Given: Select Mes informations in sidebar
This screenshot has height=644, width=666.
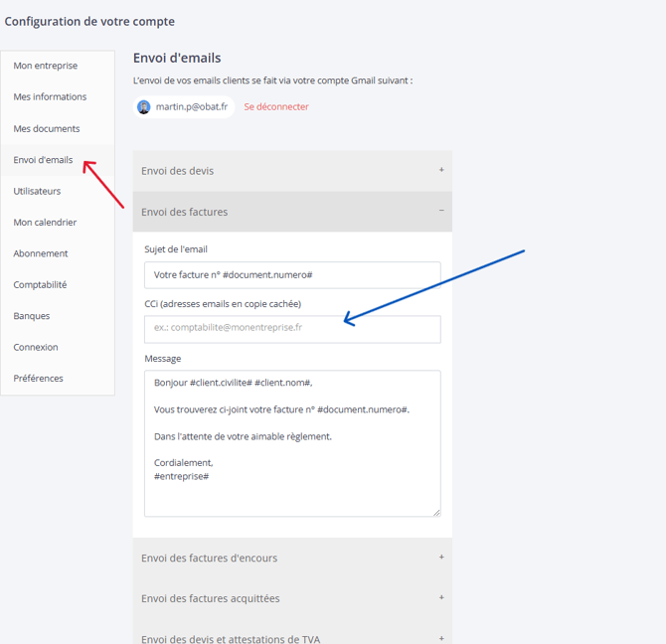Looking at the screenshot, I should pyautogui.click(x=50, y=96).
